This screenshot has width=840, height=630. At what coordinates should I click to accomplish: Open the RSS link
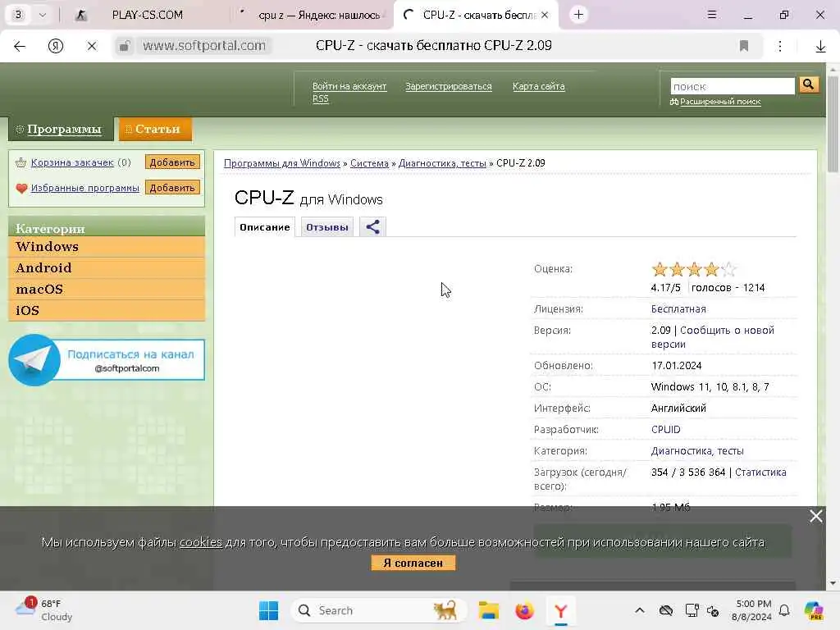click(321, 98)
